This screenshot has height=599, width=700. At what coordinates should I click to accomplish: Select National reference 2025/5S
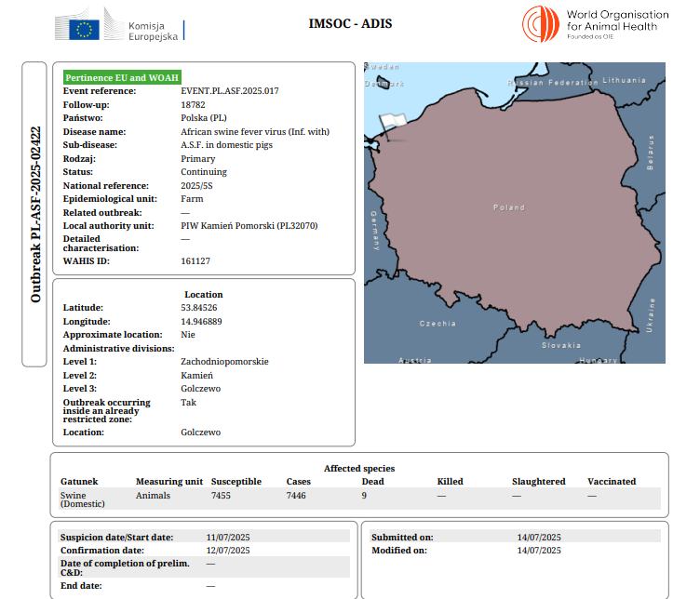196,185
